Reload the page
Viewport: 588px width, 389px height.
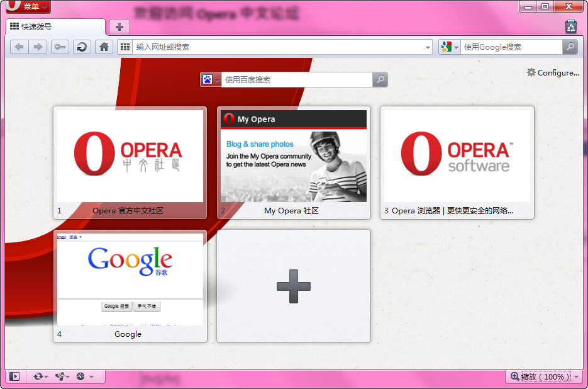(82, 47)
